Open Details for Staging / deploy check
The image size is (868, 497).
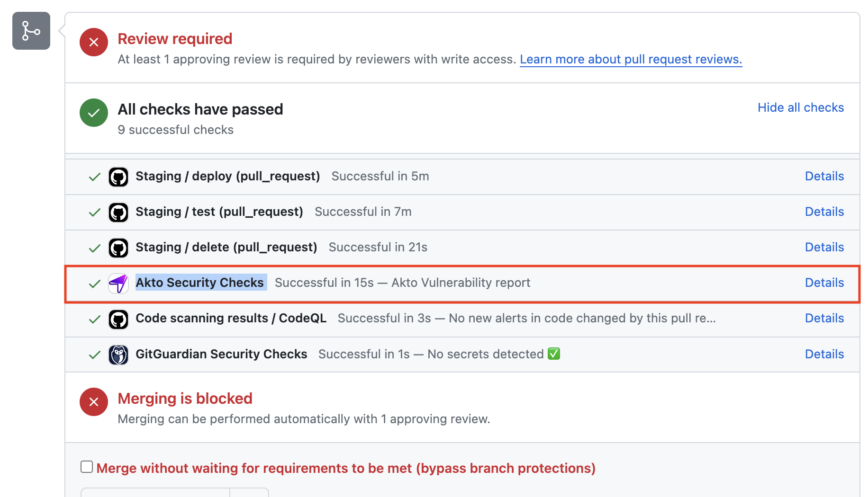pos(824,176)
